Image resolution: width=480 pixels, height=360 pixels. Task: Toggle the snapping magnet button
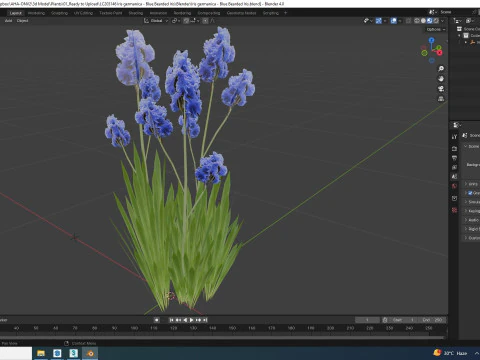pyautogui.click(x=186, y=21)
